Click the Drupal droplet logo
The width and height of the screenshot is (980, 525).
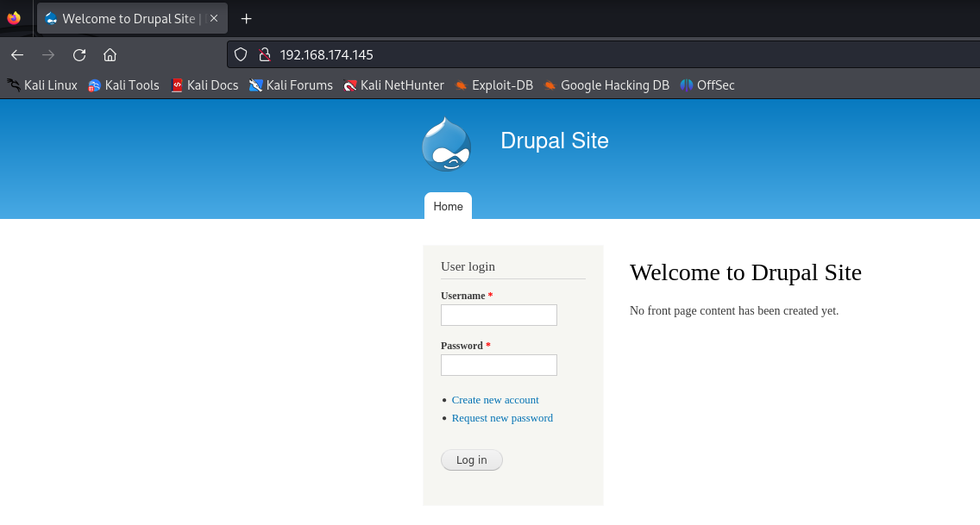(x=446, y=144)
